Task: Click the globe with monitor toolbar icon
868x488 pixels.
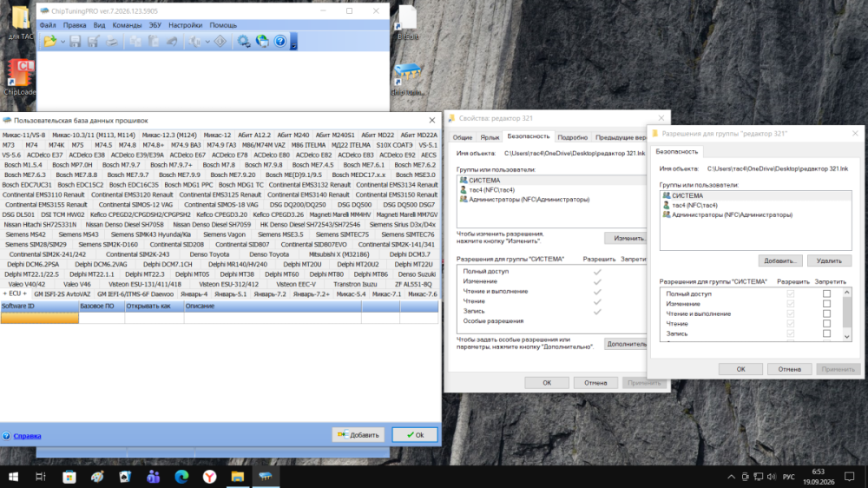Action: click(x=262, y=42)
